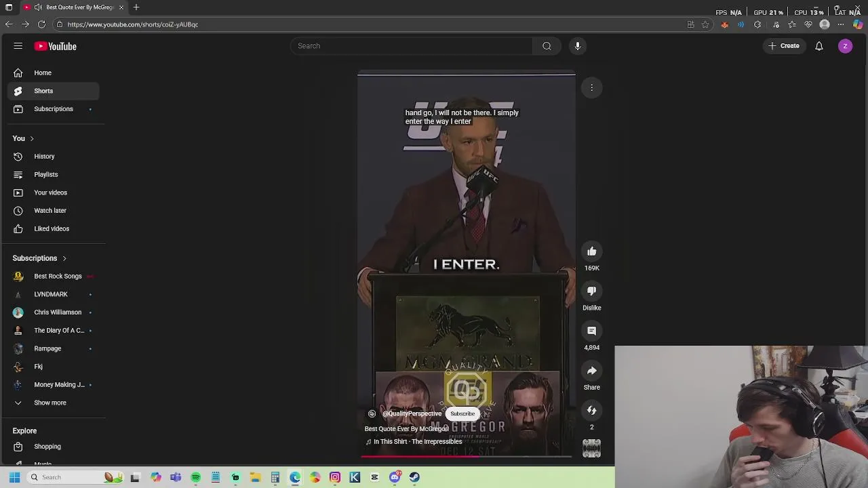868x488 pixels.
Task: Open the tab actions menu icon
Action: (x=9, y=7)
